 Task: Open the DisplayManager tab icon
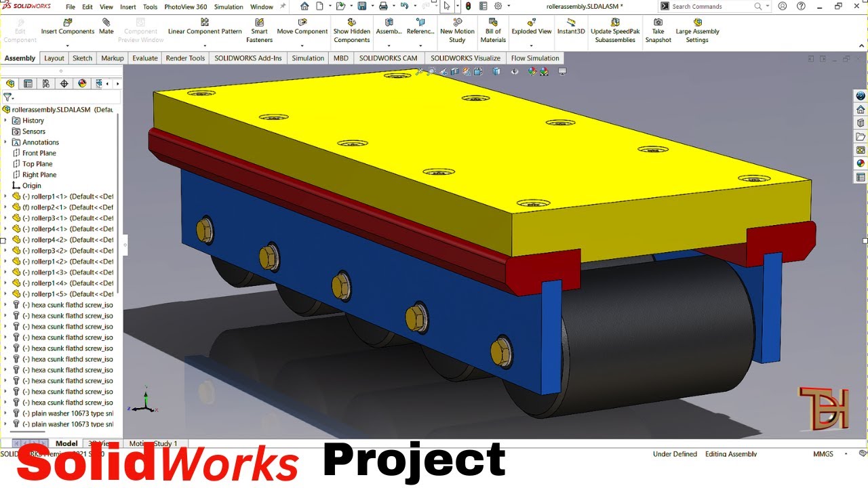[83, 83]
